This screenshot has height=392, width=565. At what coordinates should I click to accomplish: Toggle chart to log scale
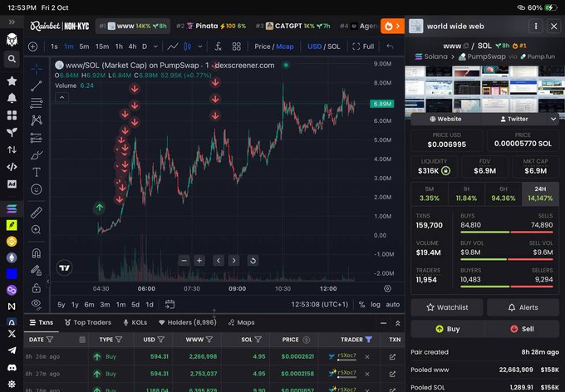375,305
